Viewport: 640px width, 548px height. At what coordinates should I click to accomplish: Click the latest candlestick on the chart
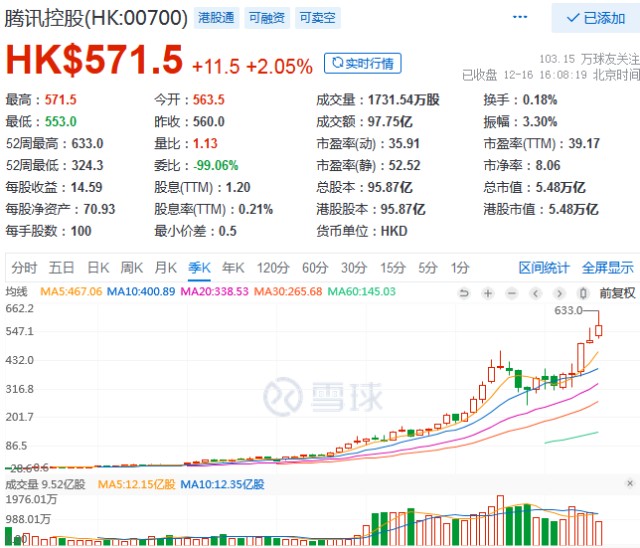599,330
